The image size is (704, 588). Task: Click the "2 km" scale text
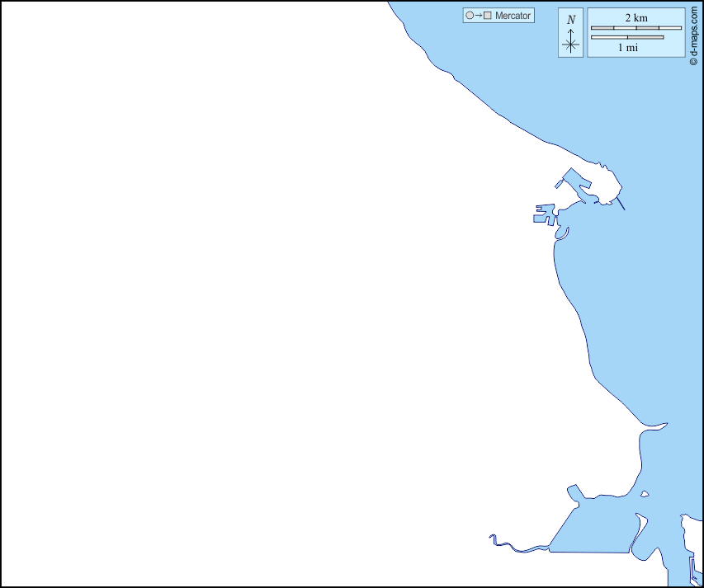[x=635, y=17]
